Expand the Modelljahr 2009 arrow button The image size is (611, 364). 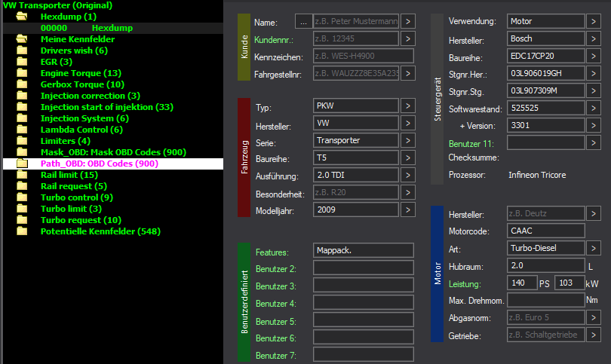pyautogui.click(x=408, y=210)
